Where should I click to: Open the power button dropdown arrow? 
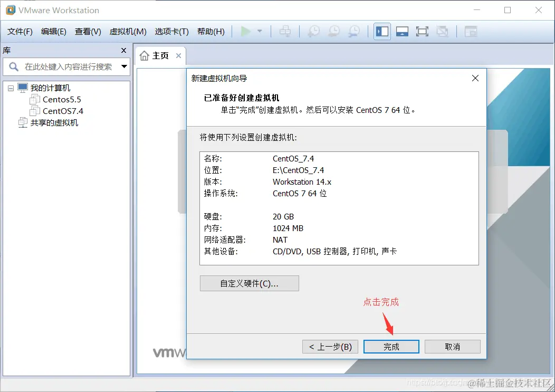pos(258,31)
